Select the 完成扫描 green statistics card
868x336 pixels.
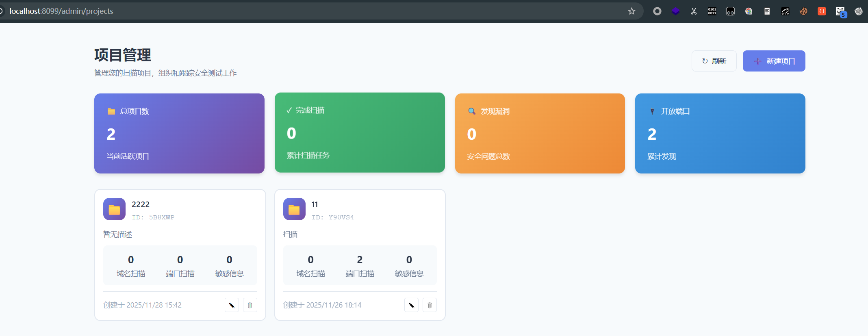[360, 132]
